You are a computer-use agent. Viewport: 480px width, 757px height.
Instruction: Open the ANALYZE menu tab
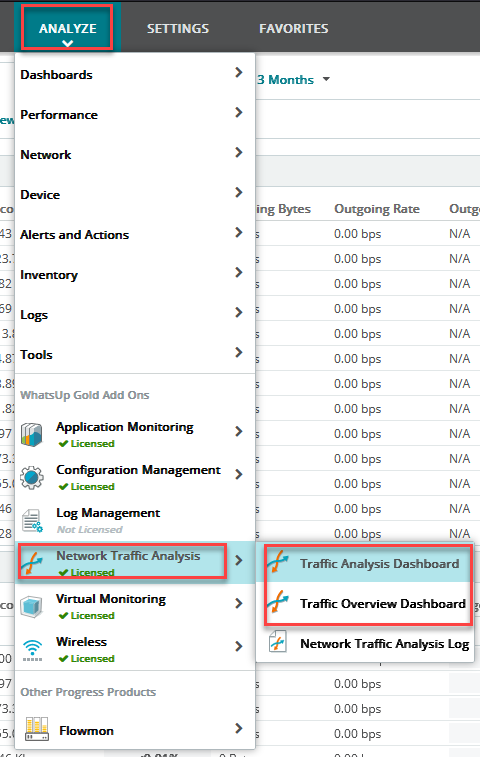tap(68, 28)
